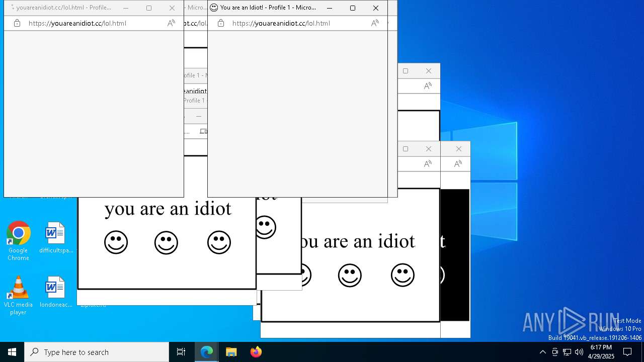Open the volume tray icon
The width and height of the screenshot is (644, 362).
pyautogui.click(x=579, y=352)
